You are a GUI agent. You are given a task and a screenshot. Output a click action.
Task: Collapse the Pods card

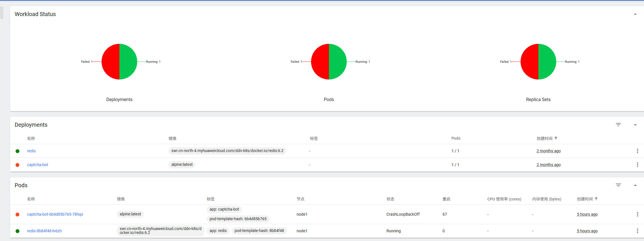[x=635, y=185]
